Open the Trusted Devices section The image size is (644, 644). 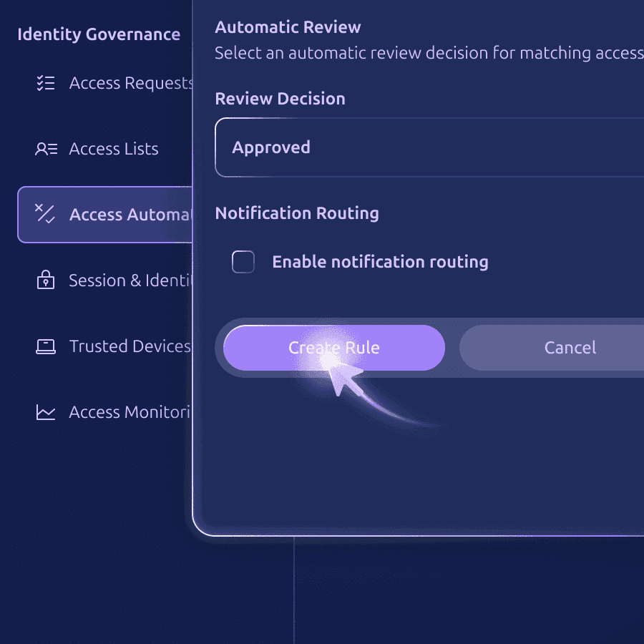[129, 347]
